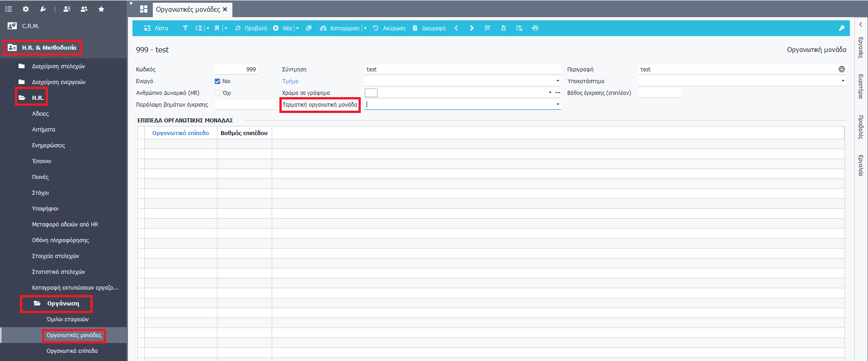The image size is (868, 361).
Task: Click the tree structure icon in toolbar
Action: tap(199, 28)
